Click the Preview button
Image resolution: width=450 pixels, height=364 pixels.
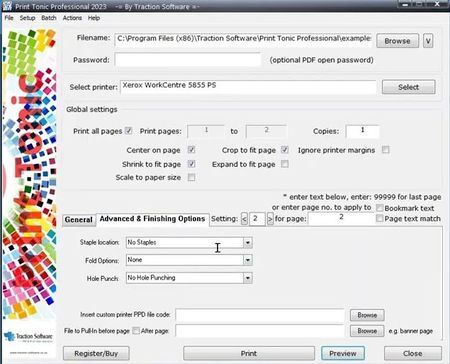click(343, 353)
